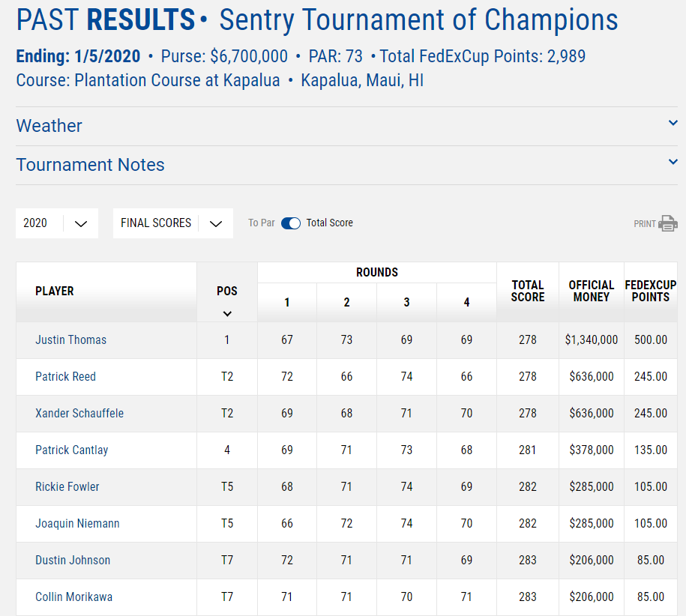Click the Sentry Tournament of Champions title
Image resolution: width=686 pixels, height=616 pixels.
(x=418, y=20)
